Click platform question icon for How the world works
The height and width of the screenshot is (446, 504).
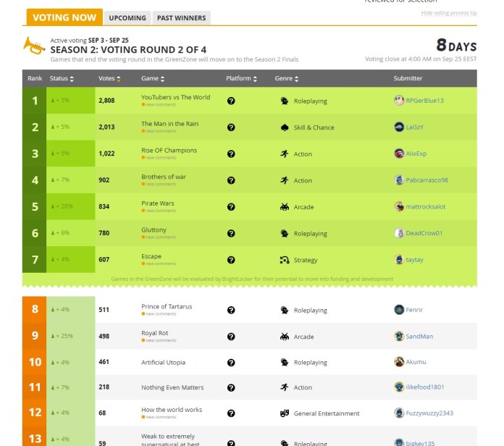[x=231, y=413]
